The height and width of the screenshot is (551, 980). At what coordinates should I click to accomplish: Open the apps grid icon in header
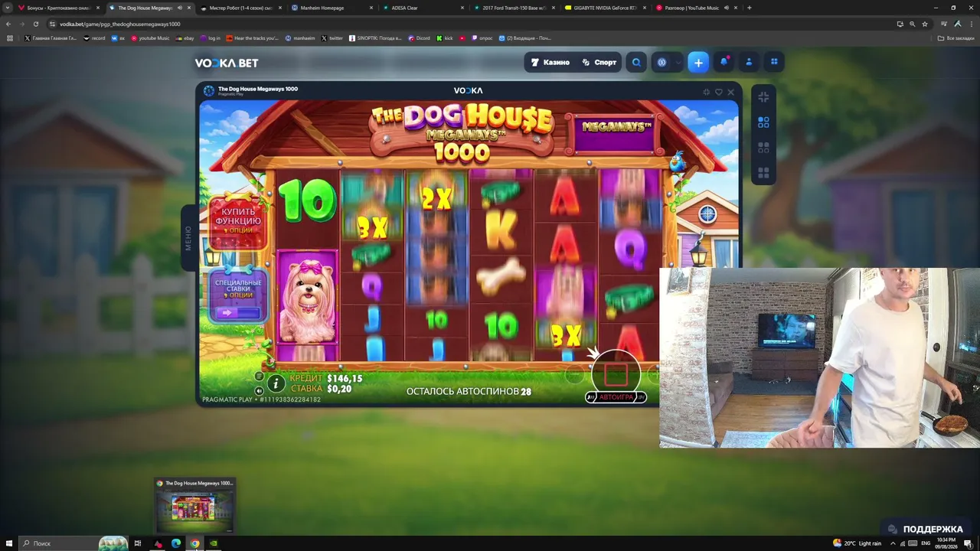point(774,63)
